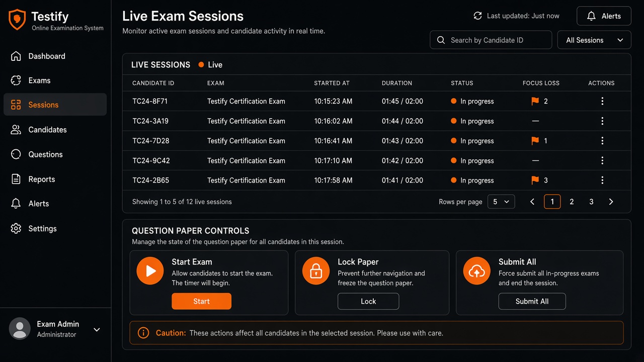Click the Settings gear icon
This screenshot has width=644, height=362.
[16, 228]
